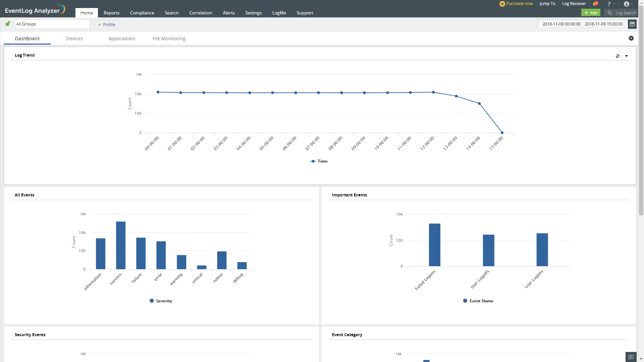This screenshot has height=362, width=644.
Task: Toggle the Severity legend item
Action: click(x=161, y=301)
